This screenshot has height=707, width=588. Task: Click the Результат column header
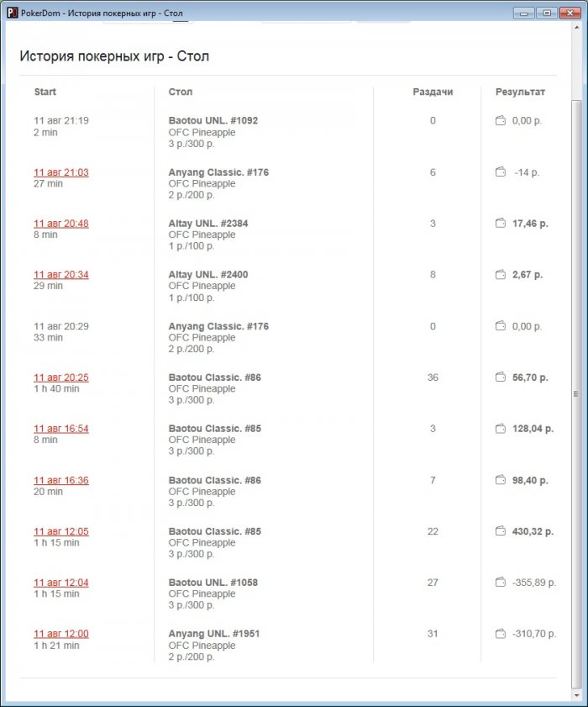click(520, 92)
